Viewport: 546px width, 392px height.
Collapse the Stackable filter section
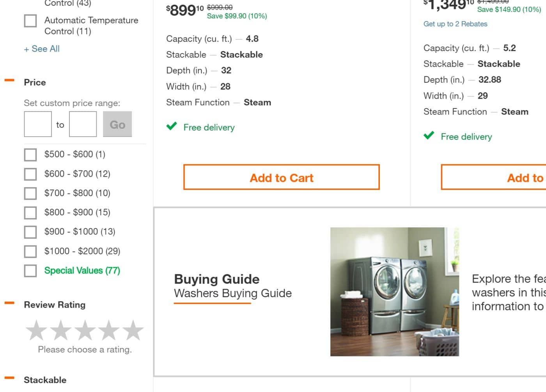coord(9,378)
